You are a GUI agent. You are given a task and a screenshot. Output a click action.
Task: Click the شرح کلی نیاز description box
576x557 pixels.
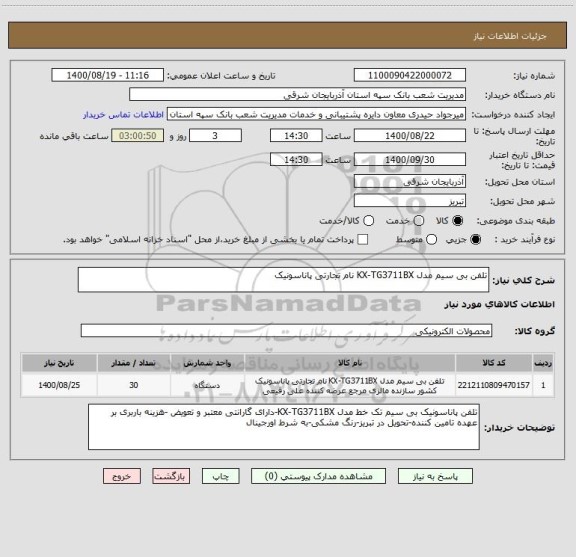pos(283,280)
